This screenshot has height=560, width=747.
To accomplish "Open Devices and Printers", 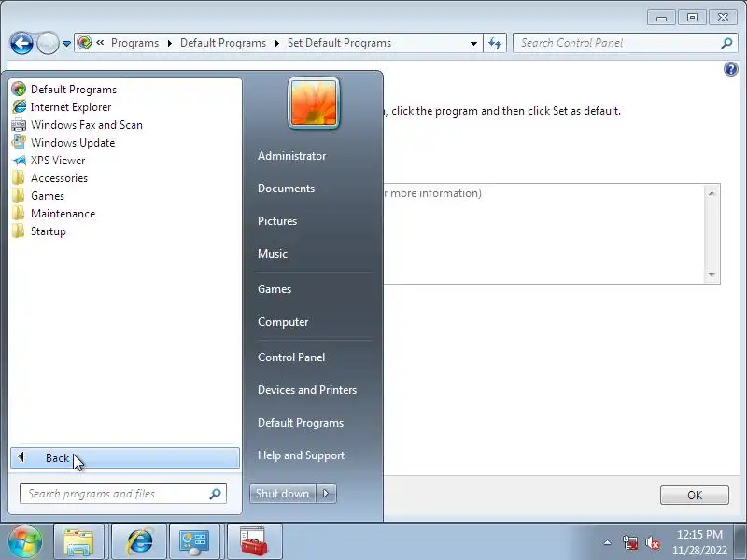I will pos(307,390).
